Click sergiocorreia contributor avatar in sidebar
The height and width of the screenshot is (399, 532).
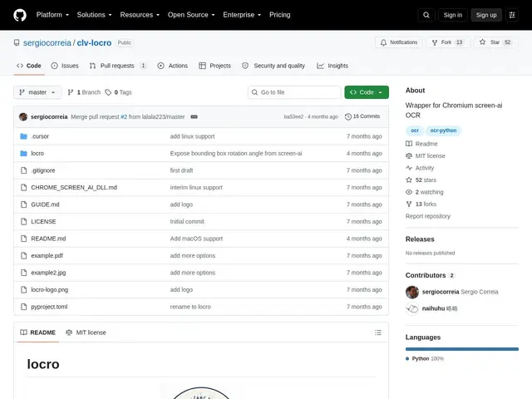tap(412, 292)
